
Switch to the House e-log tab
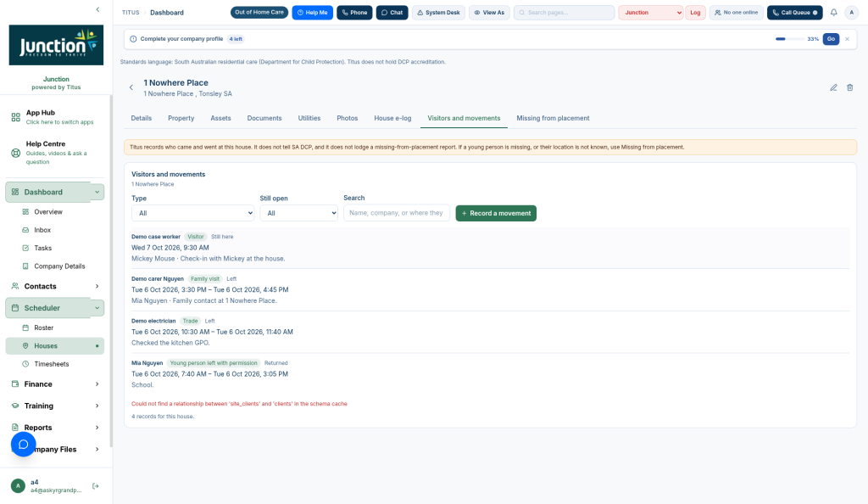click(392, 118)
